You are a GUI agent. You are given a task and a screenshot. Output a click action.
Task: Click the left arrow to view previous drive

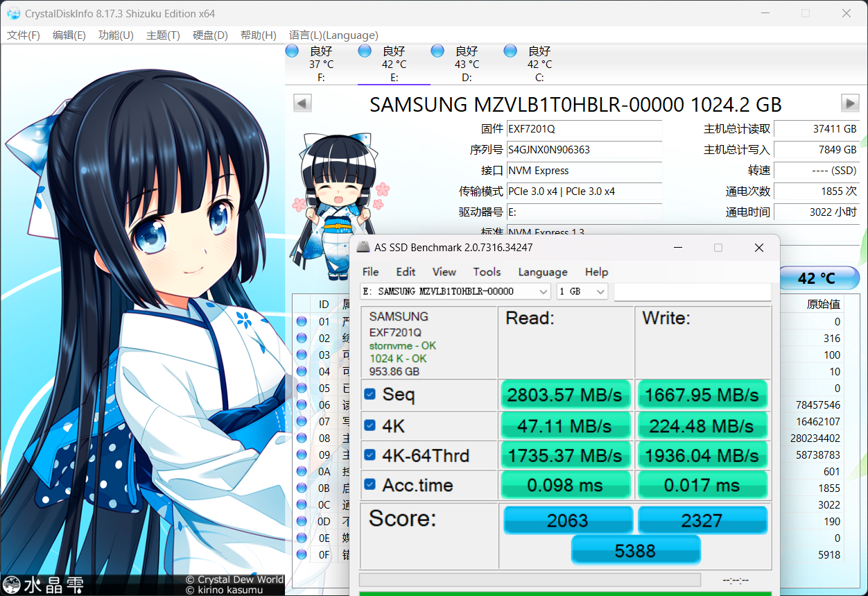point(302,103)
